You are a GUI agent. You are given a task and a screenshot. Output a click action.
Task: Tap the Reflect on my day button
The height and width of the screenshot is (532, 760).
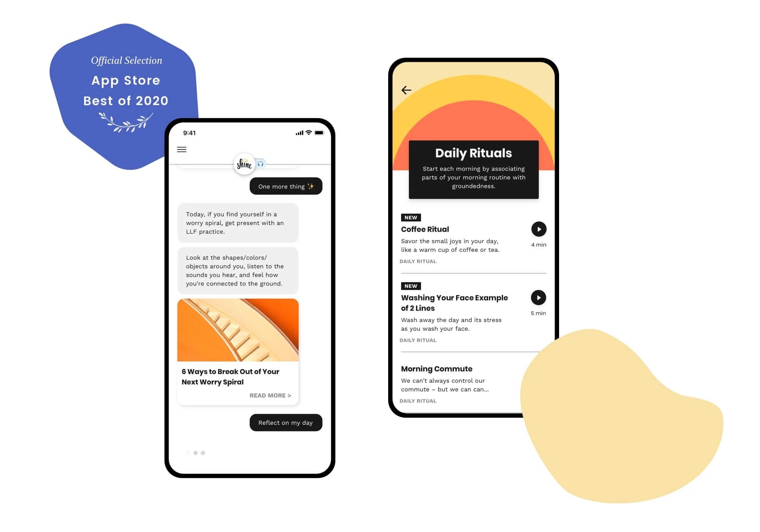pos(285,422)
